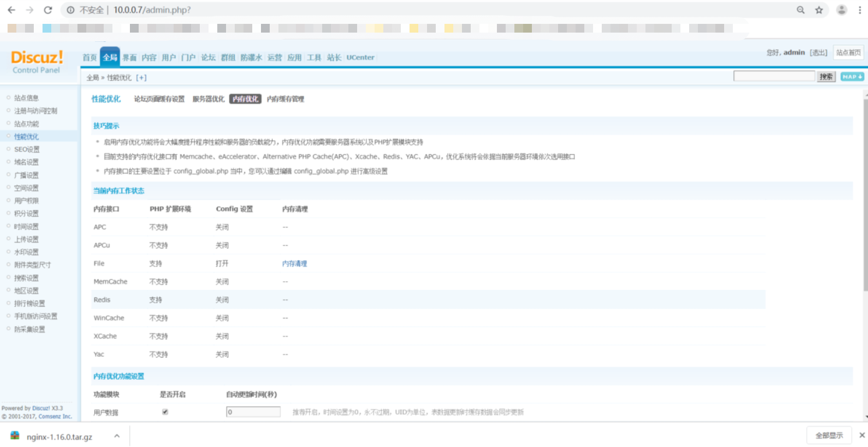This screenshot has height=447, width=868.
Task: Open 上传设置 in sidebar
Action: (26, 239)
